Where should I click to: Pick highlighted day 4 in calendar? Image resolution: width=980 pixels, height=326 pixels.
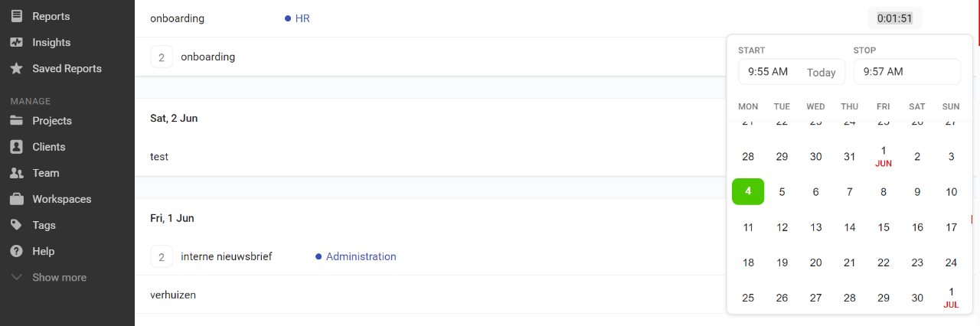tap(748, 191)
